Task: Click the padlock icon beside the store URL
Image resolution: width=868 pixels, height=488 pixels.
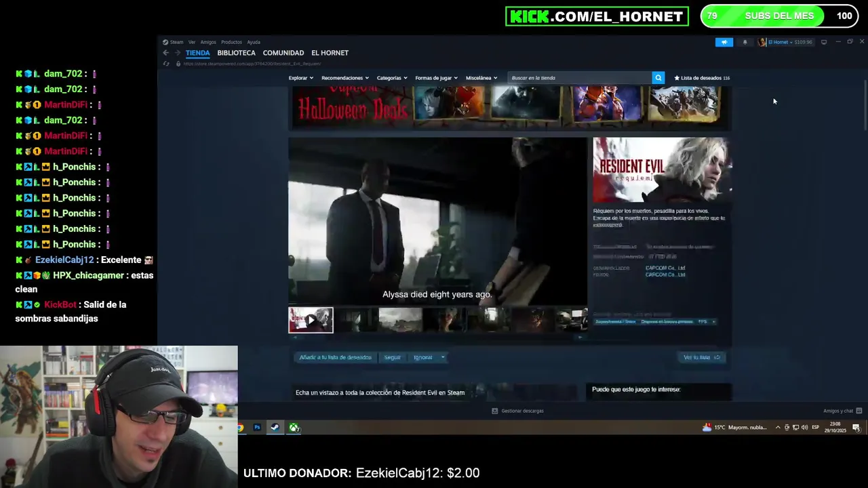Action: (x=178, y=64)
